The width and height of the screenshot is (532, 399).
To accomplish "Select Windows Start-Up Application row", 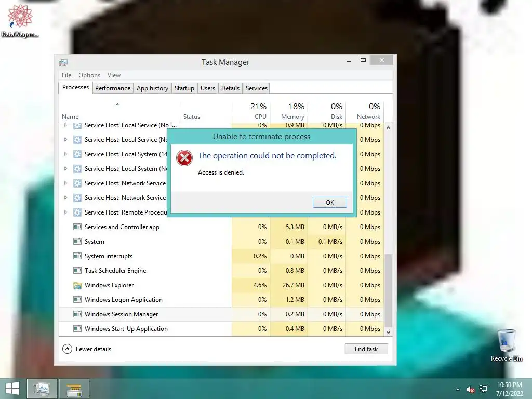I will pos(221,329).
